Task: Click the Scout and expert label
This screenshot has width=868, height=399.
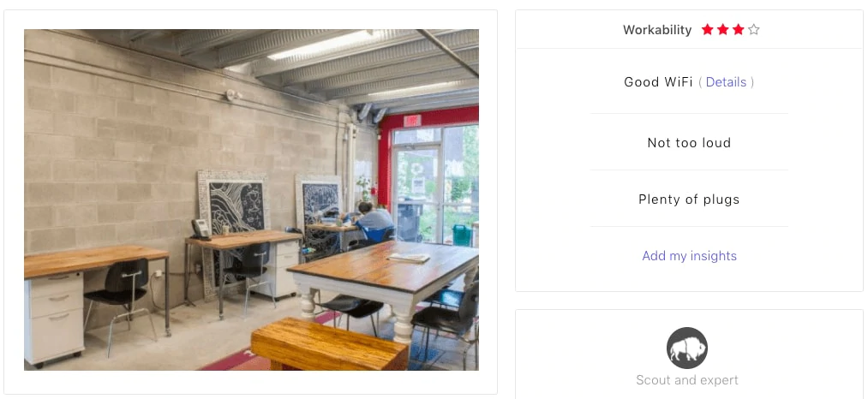Action: click(687, 380)
